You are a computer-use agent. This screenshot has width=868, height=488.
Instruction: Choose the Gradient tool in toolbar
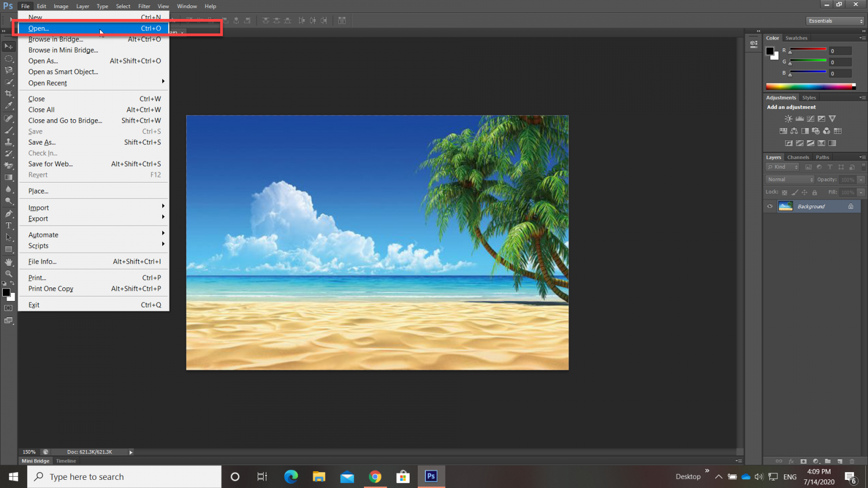tap(9, 177)
